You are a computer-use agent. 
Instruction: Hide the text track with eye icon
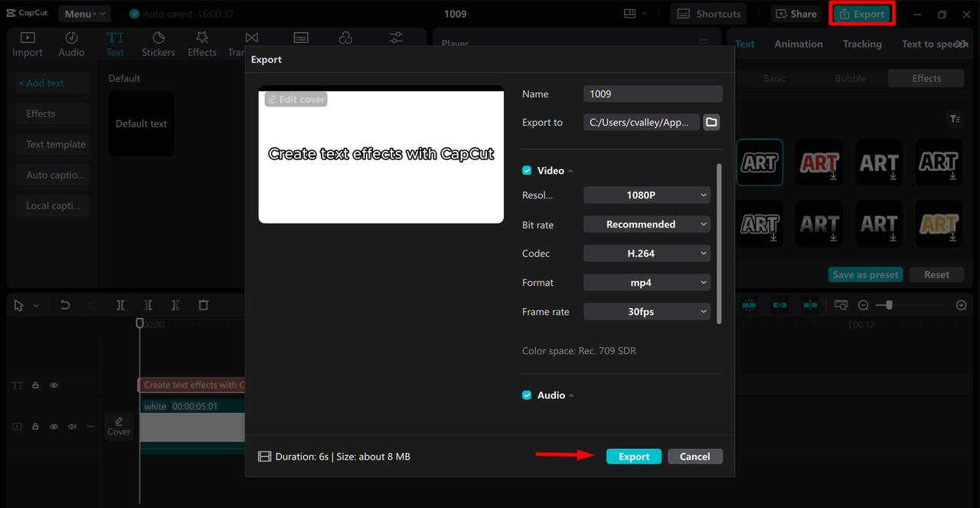54,385
